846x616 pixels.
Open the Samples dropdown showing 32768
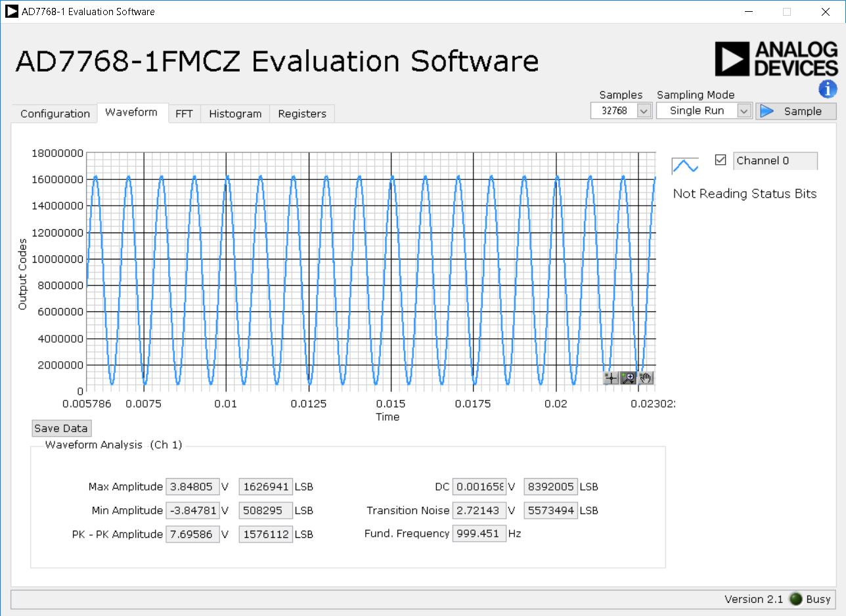coord(621,111)
